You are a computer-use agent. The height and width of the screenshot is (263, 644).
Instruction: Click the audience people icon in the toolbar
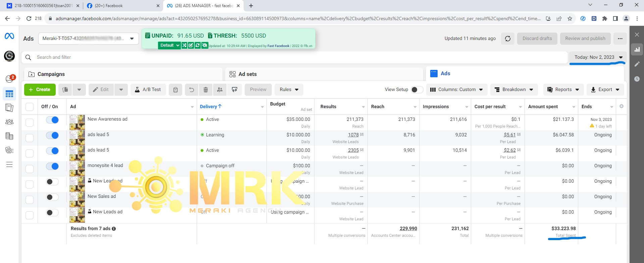pyautogui.click(x=220, y=90)
